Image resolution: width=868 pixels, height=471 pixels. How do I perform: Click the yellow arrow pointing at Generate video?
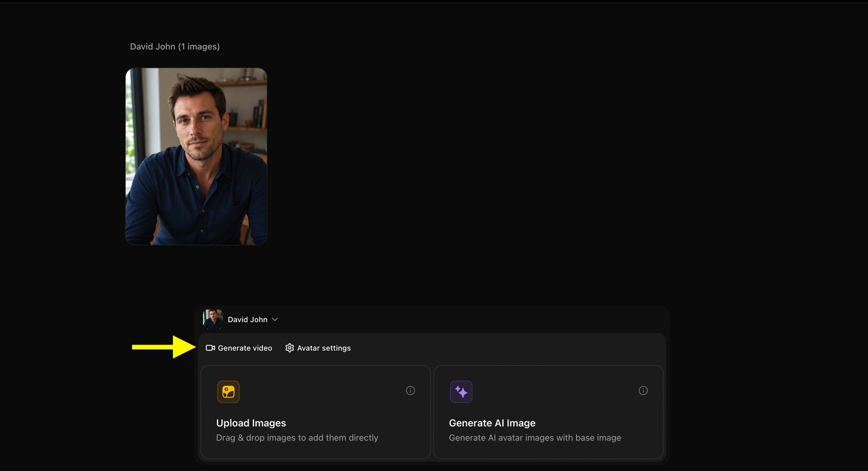[x=164, y=347]
